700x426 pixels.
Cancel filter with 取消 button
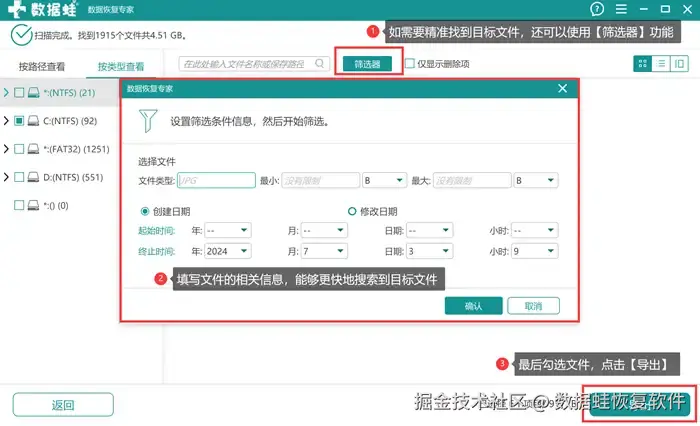pyautogui.click(x=533, y=306)
